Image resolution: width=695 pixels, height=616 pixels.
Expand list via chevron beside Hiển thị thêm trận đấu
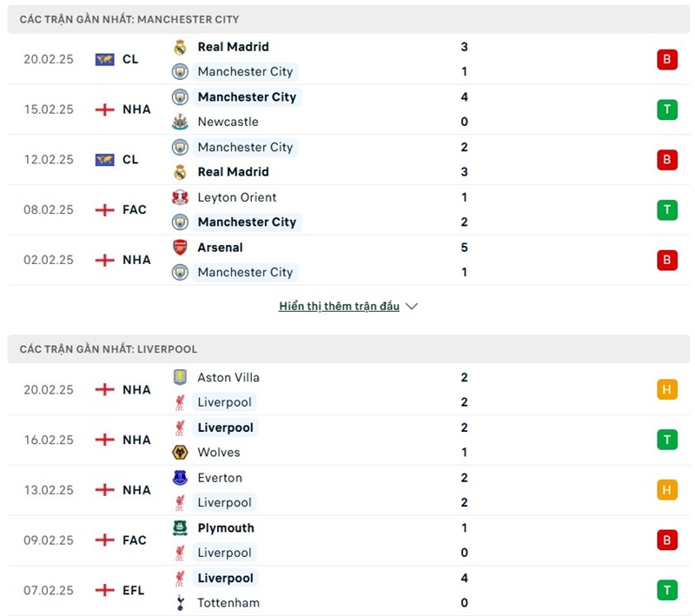click(x=412, y=307)
